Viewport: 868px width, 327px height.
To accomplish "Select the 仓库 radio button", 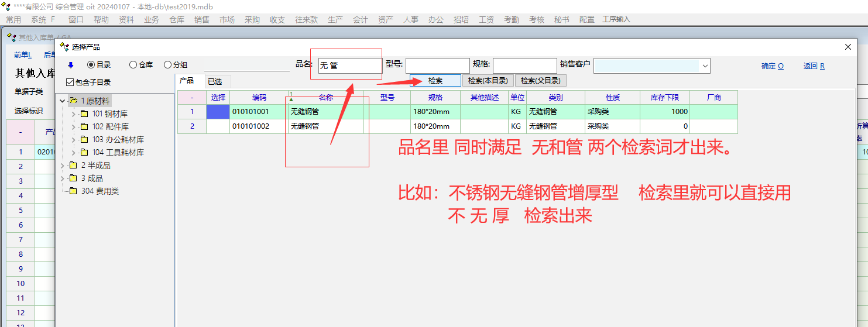I will 133,65.
